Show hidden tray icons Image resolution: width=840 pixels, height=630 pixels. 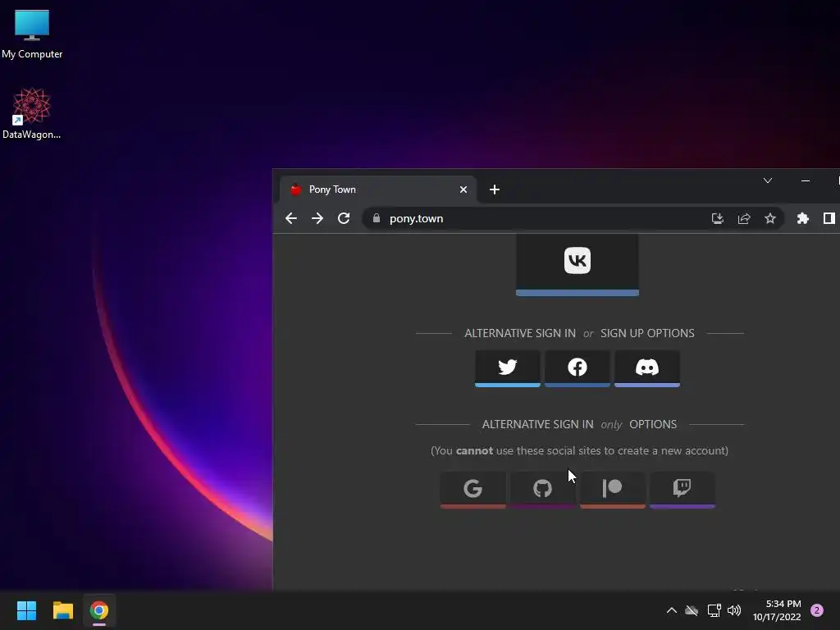coord(671,610)
